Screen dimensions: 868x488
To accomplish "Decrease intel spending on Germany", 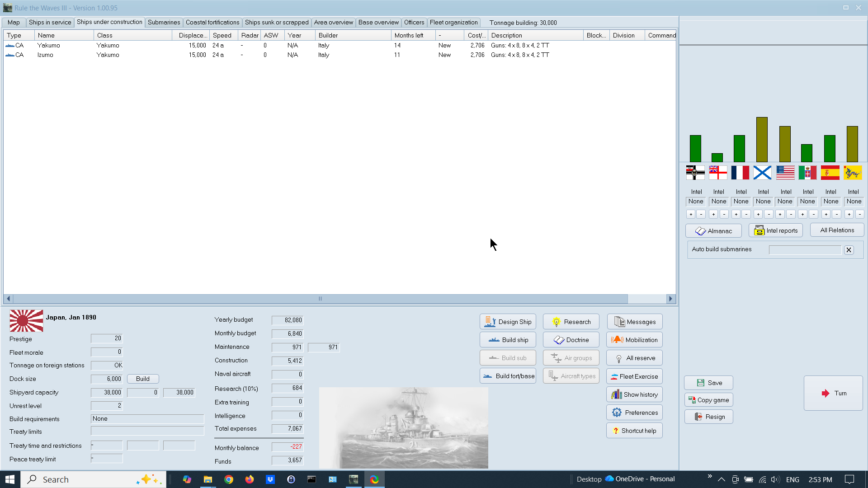I will 701,214.
